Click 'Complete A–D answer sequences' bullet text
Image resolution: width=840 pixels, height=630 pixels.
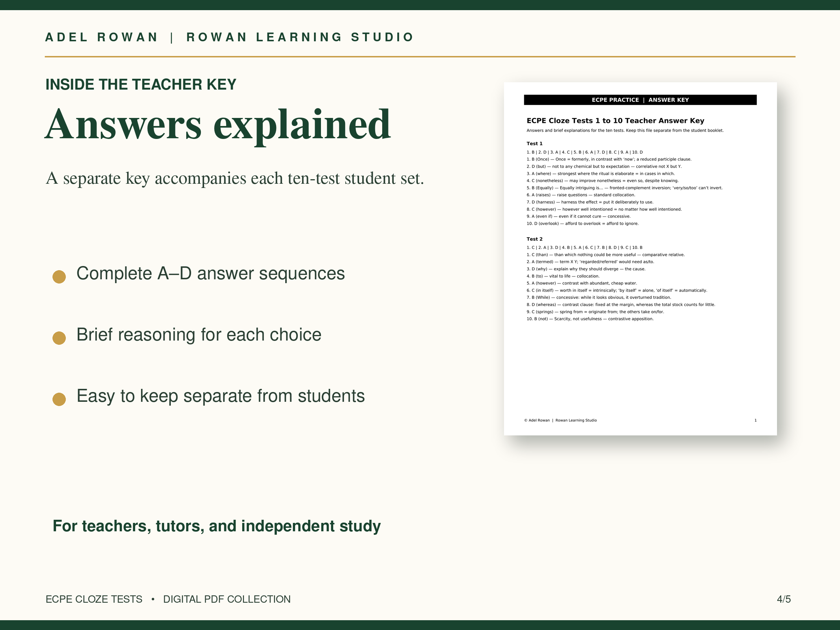click(210, 273)
